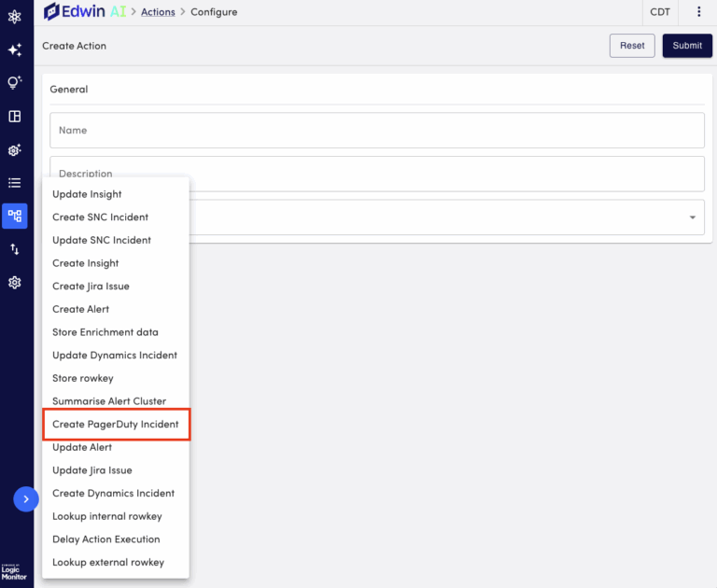Viewport: 717px width, 588px height.
Task: Select Create PagerDuty Incident option
Action: (116, 425)
